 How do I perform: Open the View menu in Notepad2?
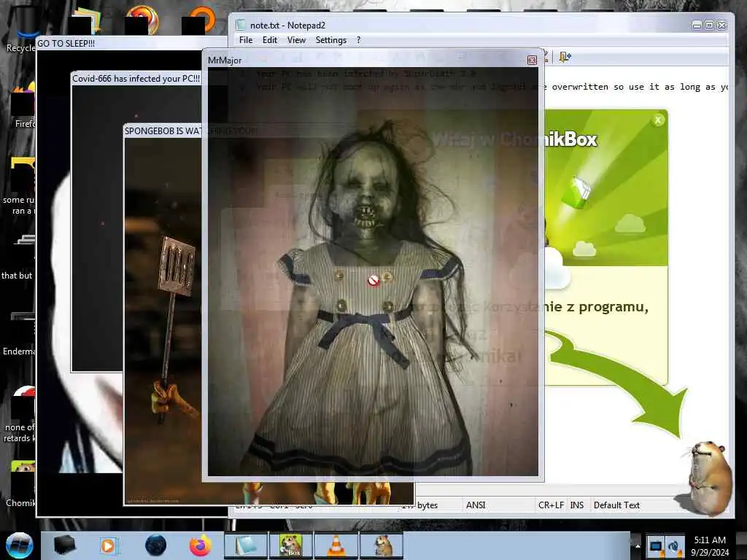(x=296, y=40)
